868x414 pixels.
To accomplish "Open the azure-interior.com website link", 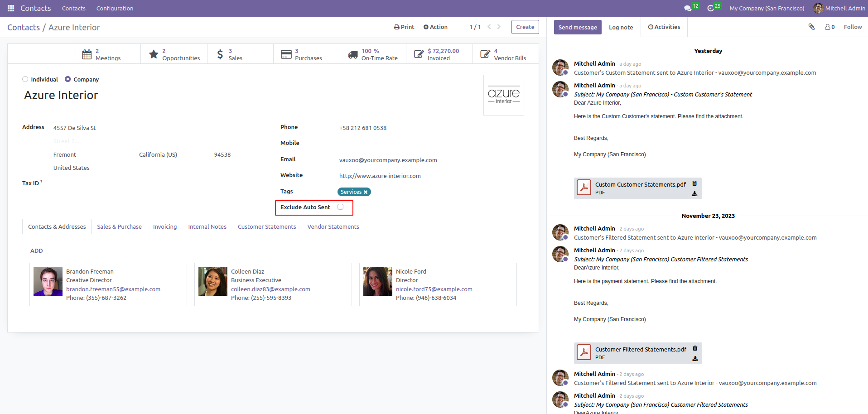I will click(380, 176).
